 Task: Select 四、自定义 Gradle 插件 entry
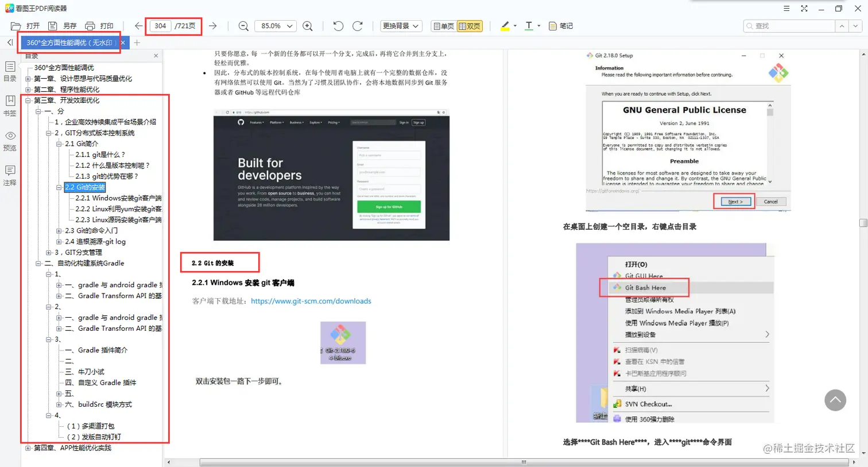point(100,383)
